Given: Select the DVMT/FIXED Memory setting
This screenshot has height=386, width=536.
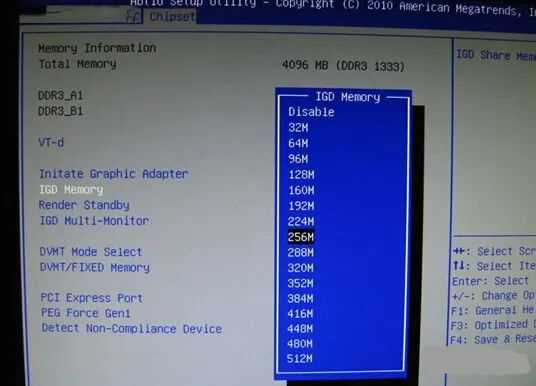Looking at the screenshot, I should (x=95, y=267).
